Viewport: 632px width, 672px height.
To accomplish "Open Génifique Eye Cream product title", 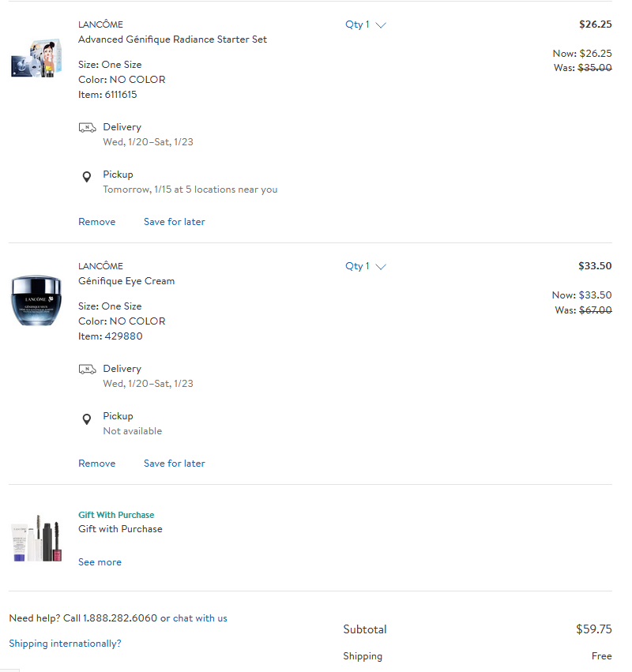I will tap(126, 281).
